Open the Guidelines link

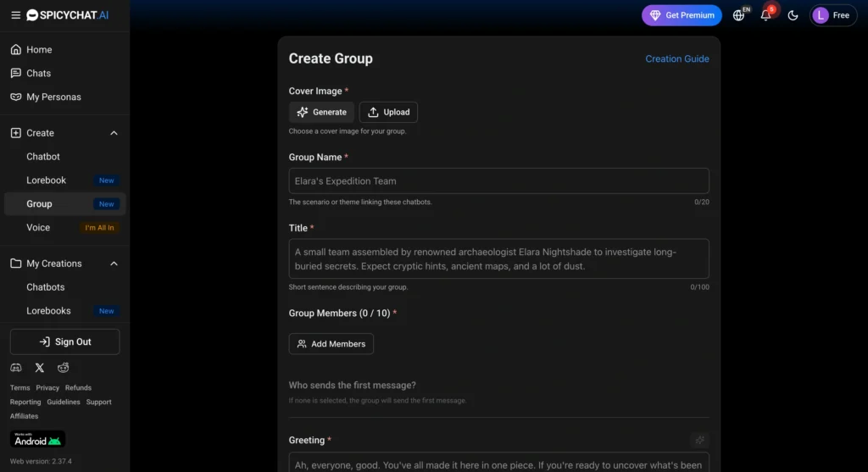pyautogui.click(x=64, y=403)
